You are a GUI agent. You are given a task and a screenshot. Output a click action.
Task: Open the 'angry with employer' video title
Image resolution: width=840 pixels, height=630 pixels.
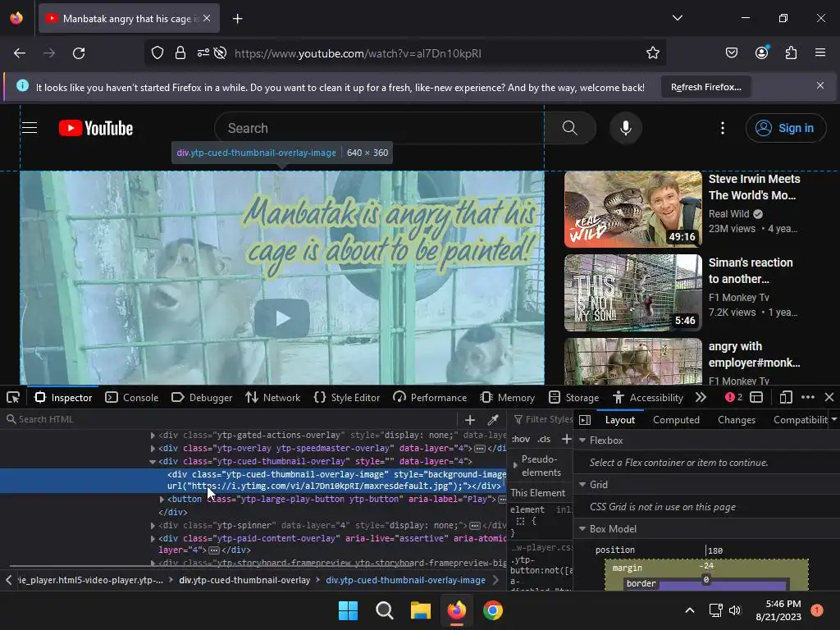[x=755, y=354]
